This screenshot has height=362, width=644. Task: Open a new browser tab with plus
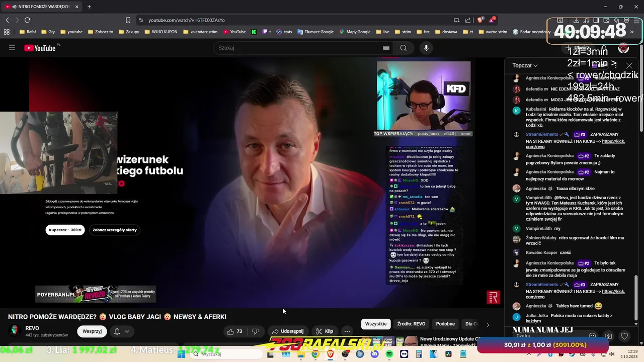[89, 7]
